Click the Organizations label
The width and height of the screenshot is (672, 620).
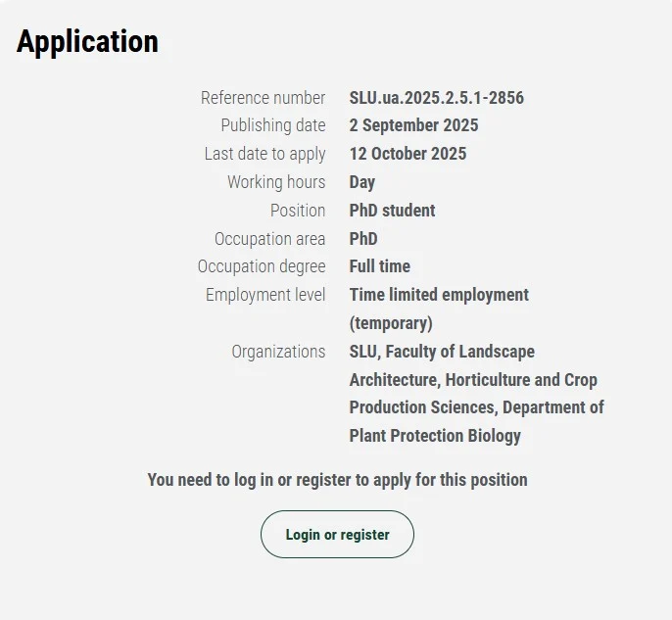point(278,352)
